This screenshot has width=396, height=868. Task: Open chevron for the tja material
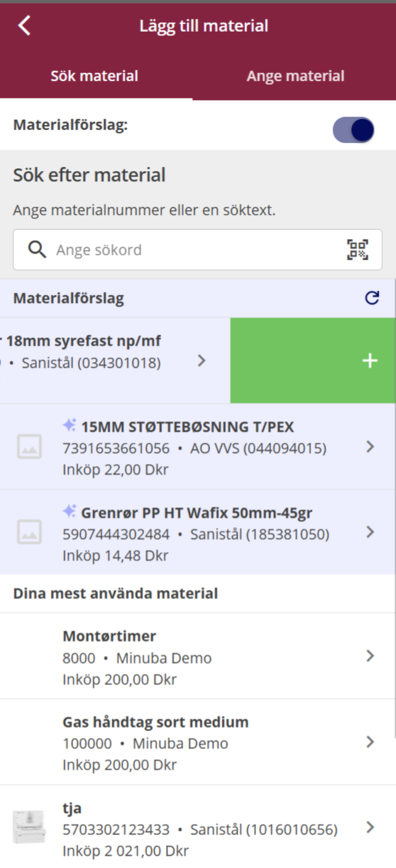[370, 828]
